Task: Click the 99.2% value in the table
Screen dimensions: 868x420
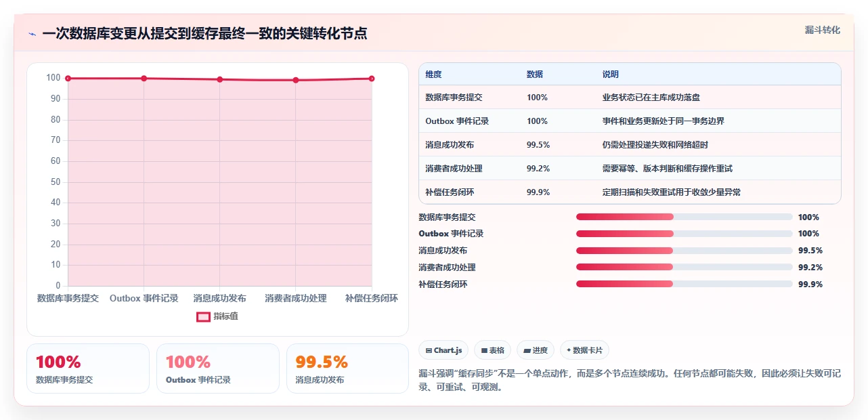Action: (x=538, y=169)
